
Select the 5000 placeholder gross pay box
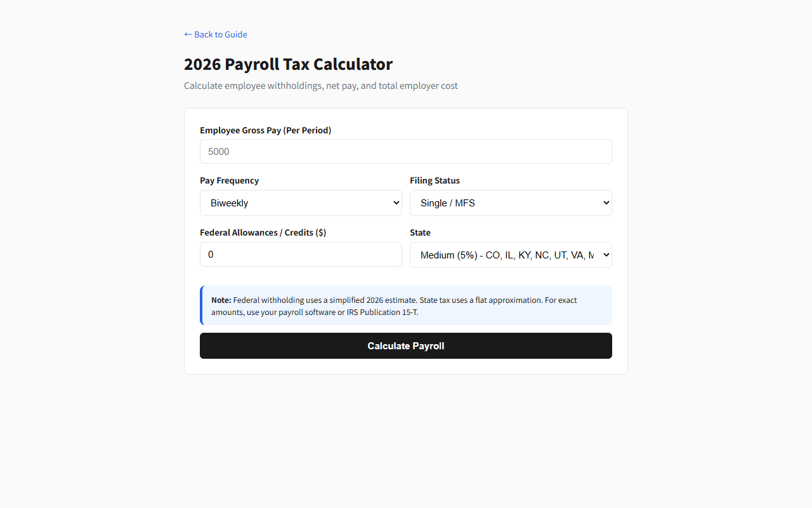coord(406,151)
